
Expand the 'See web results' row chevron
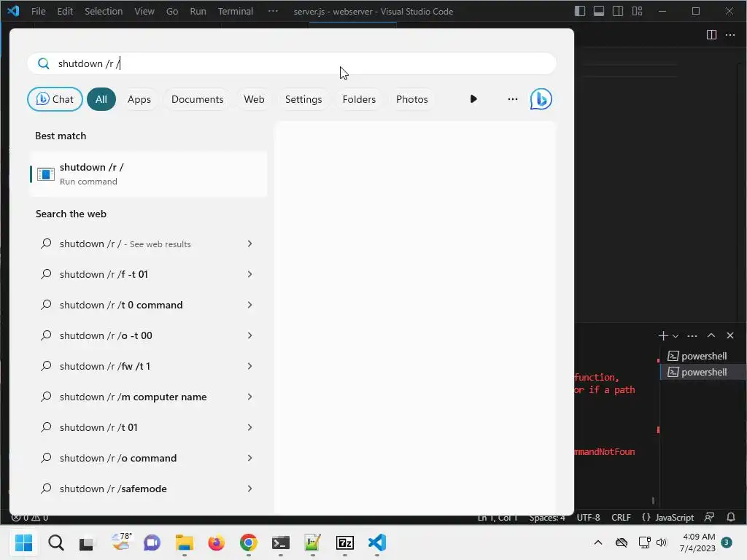click(x=249, y=244)
